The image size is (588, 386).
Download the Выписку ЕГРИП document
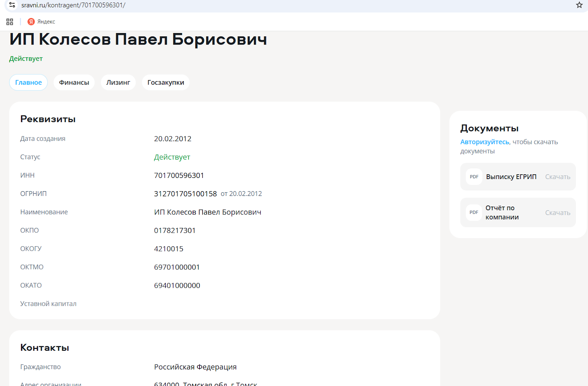[x=557, y=177]
